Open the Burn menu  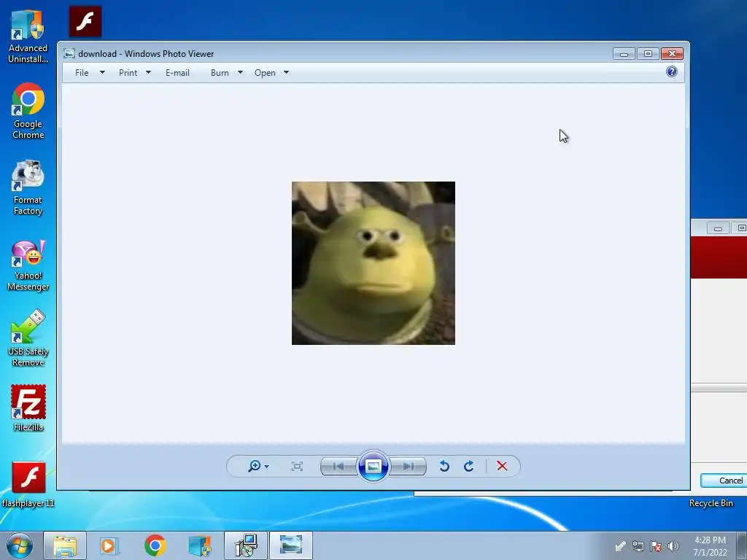220,73
